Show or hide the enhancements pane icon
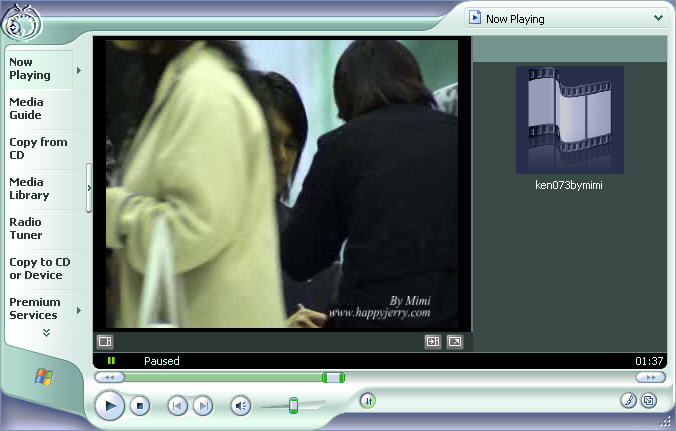Image resolution: width=676 pixels, height=431 pixels. 105,341
